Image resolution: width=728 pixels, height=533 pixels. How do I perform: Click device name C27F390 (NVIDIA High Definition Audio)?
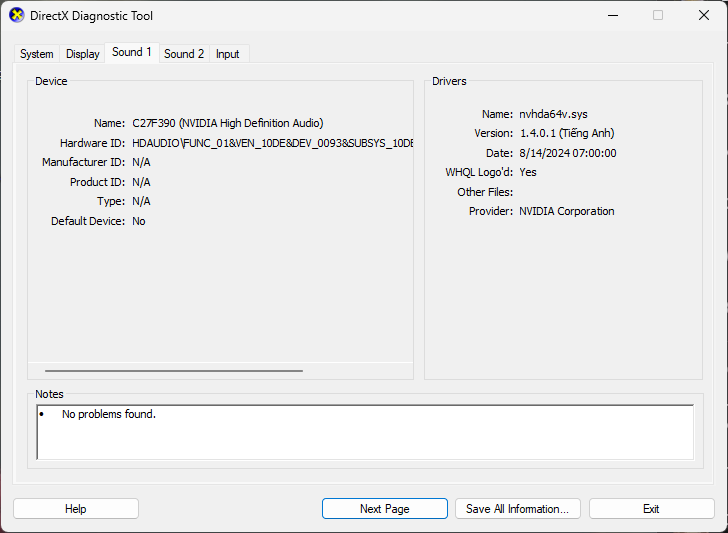pos(228,123)
